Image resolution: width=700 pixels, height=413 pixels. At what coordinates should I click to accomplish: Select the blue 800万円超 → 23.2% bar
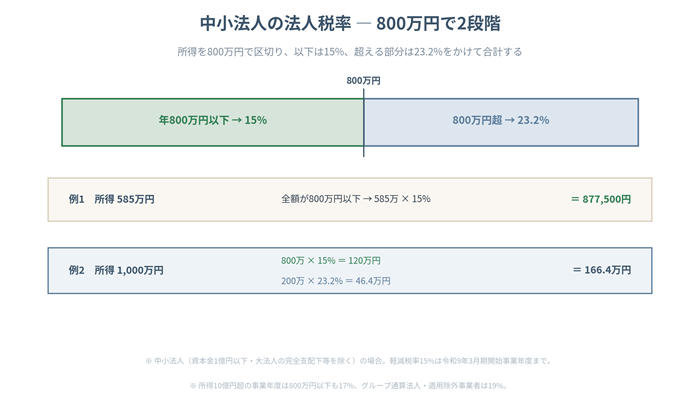click(x=501, y=122)
